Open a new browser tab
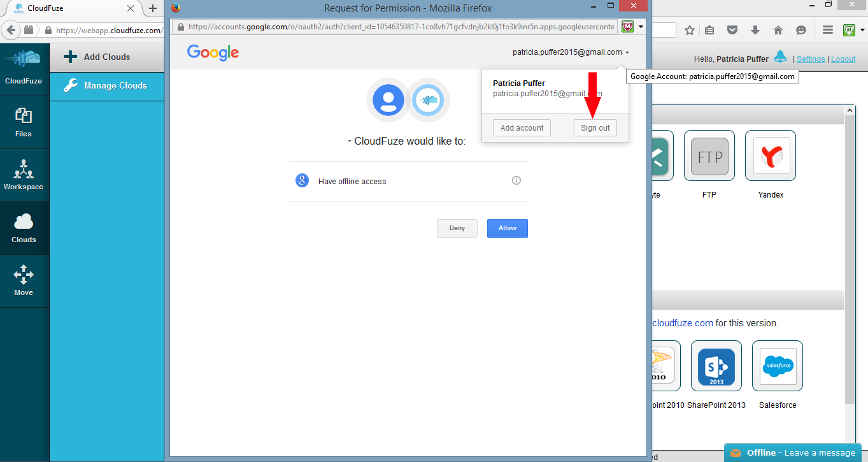 (153, 9)
